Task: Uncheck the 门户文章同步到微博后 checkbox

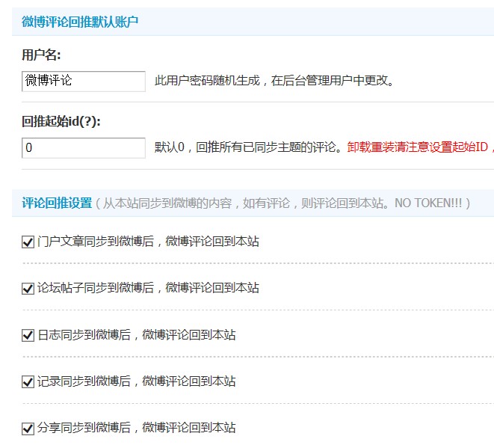Action: click(28, 242)
